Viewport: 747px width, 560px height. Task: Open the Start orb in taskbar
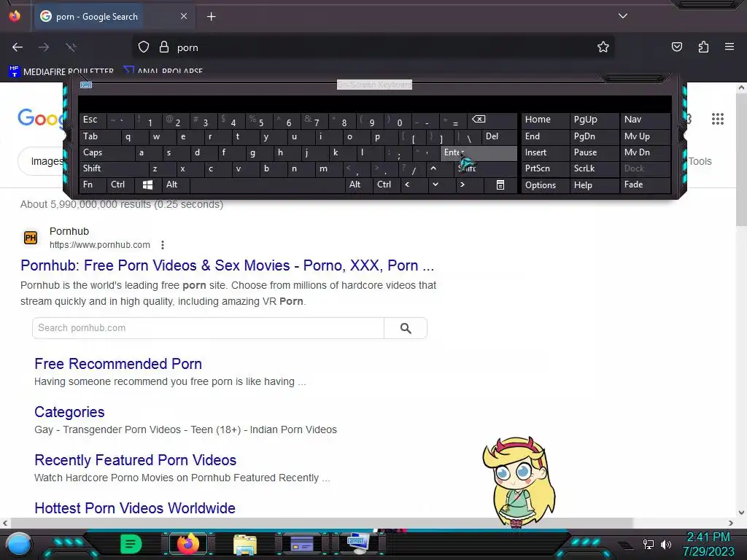tap(19, 544)
